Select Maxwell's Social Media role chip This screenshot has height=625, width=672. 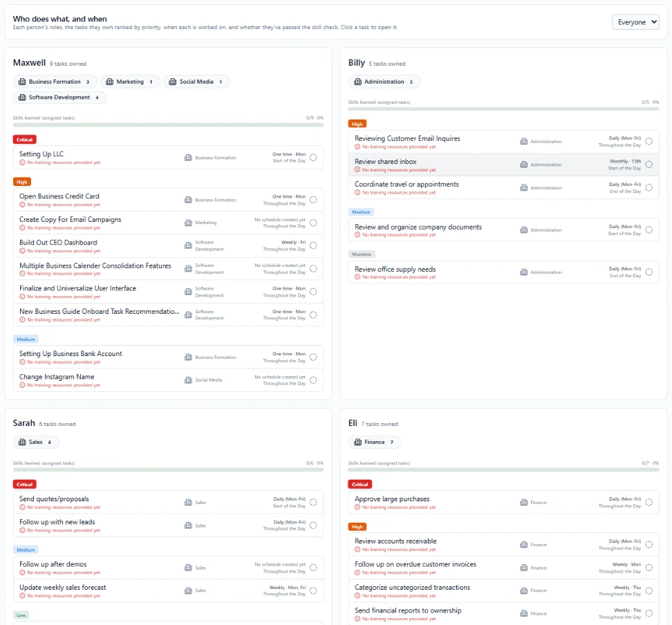[197, 82]
